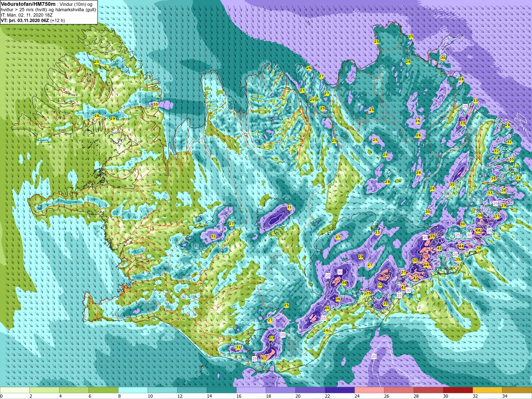532x399 pixels.
Task: Pick the 10–12 m/s turquoise legend swatch
Action: (x=163, y=390)
